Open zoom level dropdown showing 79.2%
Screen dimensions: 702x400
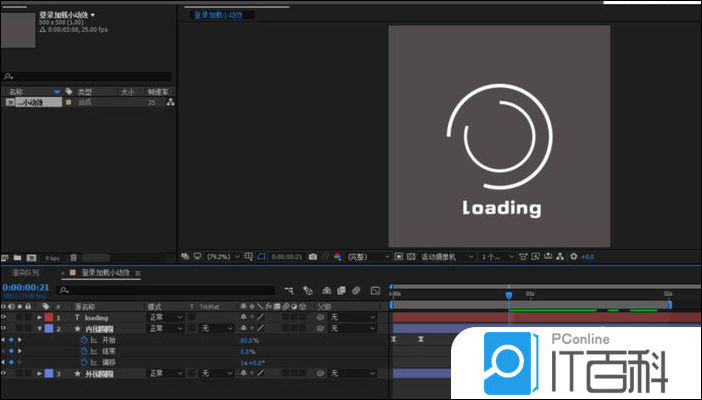point(219,257)
